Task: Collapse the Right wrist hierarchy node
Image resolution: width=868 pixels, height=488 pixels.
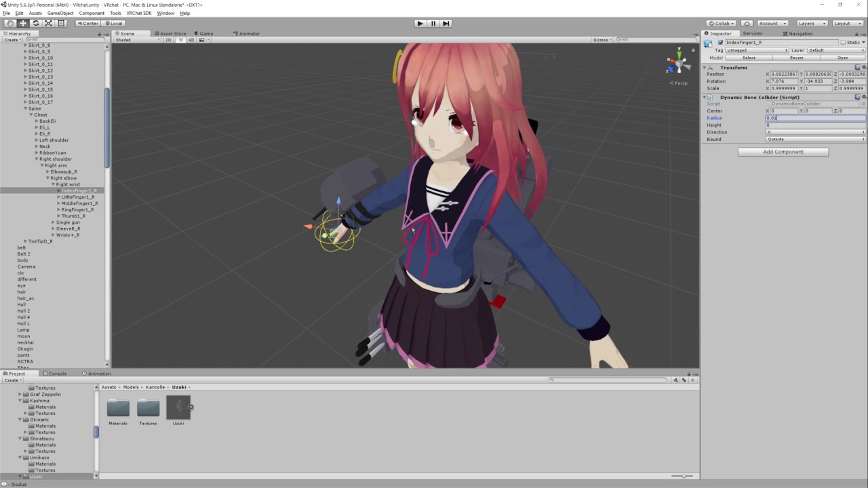Action: (53, 184)
